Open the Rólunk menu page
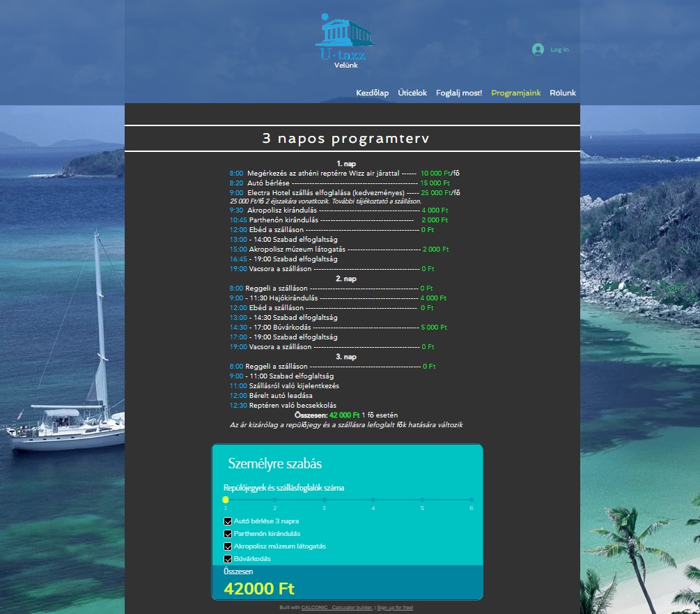This screenshot has height=614, width=700. tap(563, 93)
